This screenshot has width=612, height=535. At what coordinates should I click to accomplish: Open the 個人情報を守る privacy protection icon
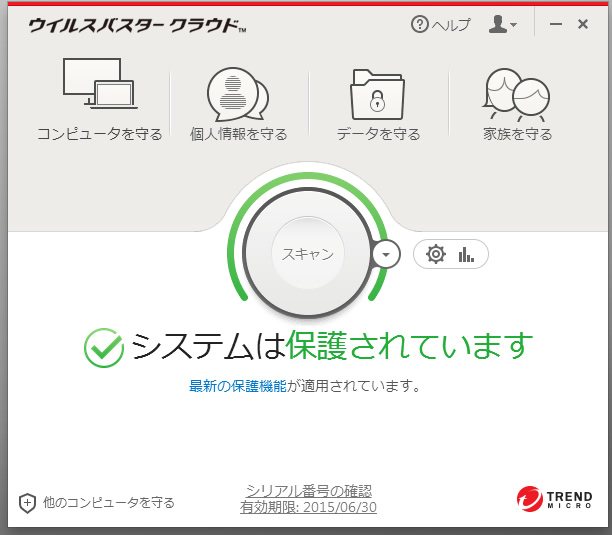[238, 94]
